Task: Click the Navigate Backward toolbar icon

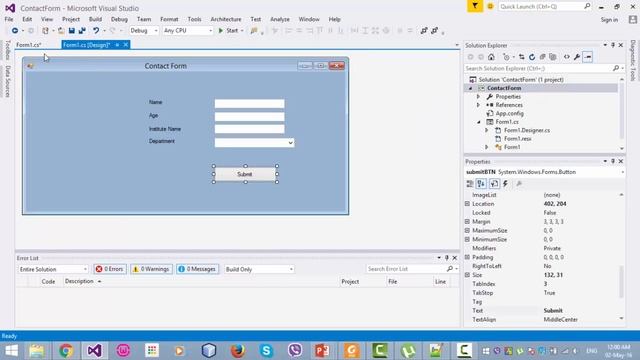Action: tap(15, 31)
